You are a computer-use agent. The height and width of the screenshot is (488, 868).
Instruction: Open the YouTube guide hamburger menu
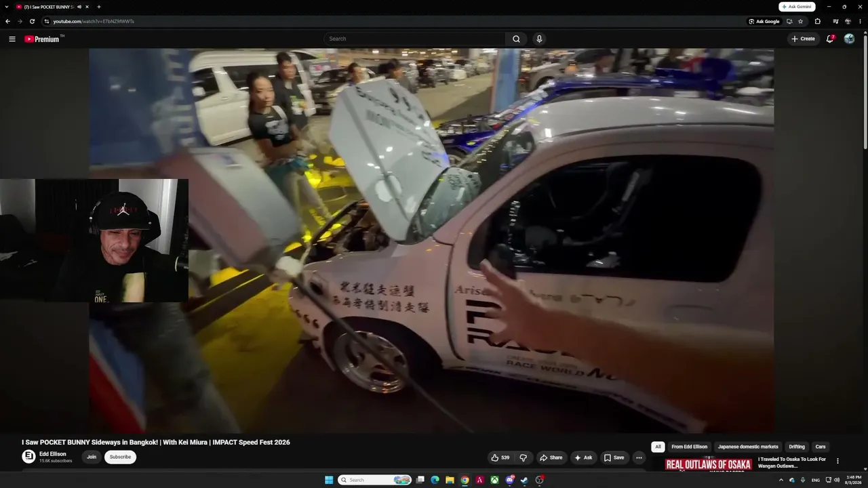coord(12,39)
